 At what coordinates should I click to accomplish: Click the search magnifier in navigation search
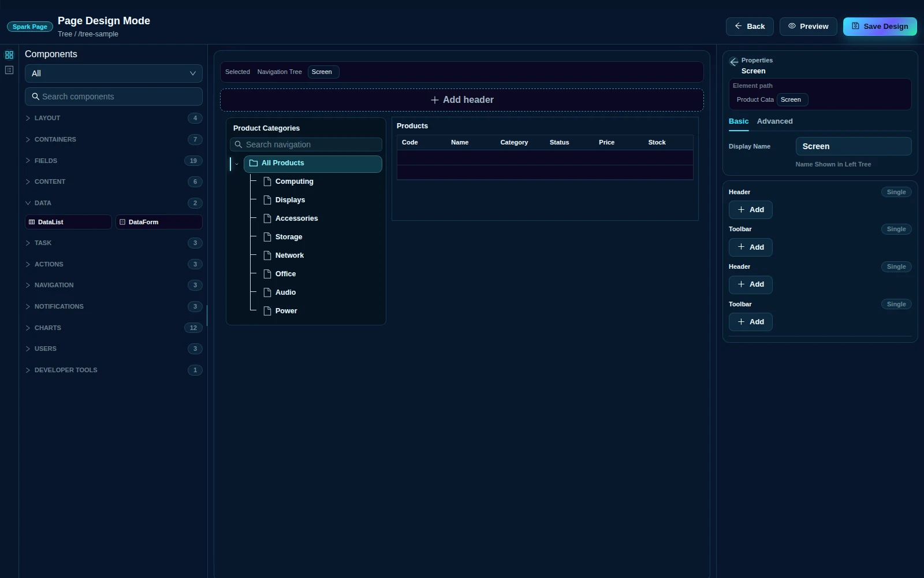239,144
